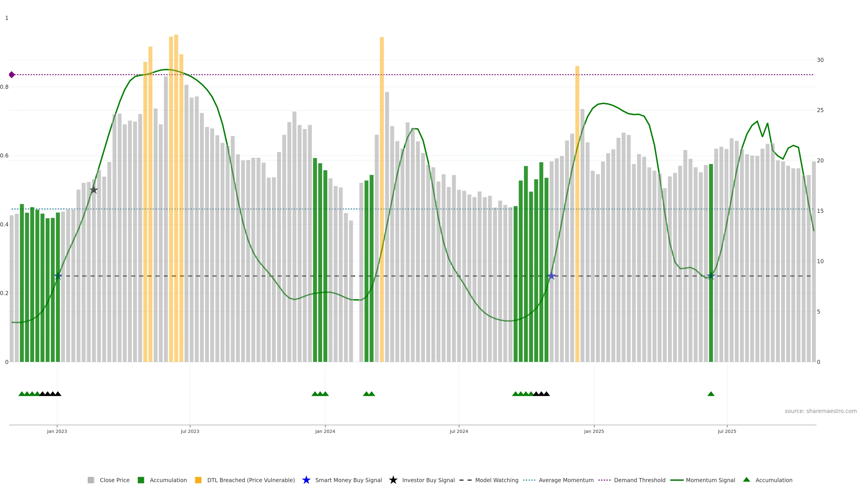Click black star icon in legend
Viewport: 868px width, 488px height.
[x=393, y=480]
